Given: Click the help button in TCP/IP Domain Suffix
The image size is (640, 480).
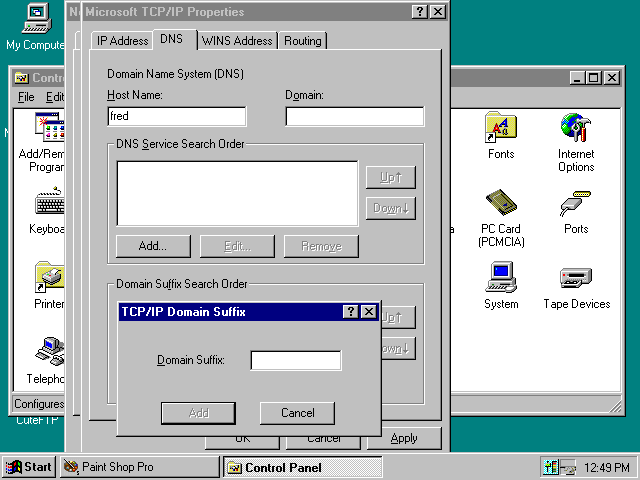Looking at the screenshot, I should (x=351, y=312).
